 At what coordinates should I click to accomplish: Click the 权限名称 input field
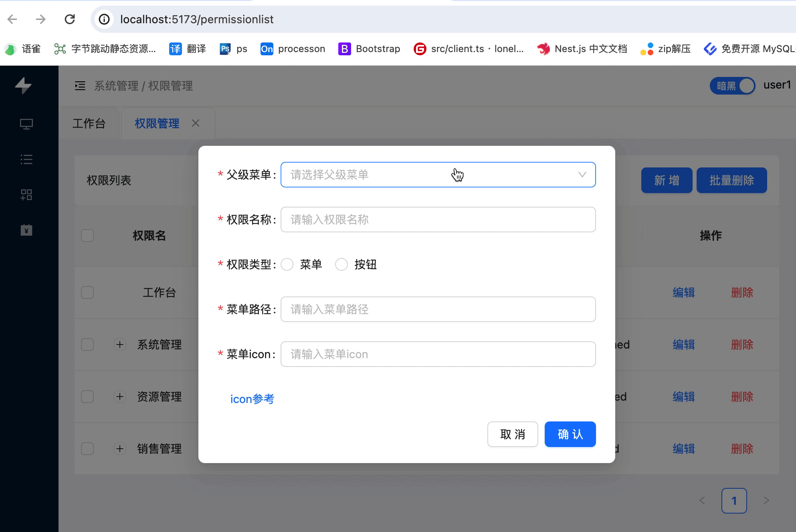pos(438,220)
